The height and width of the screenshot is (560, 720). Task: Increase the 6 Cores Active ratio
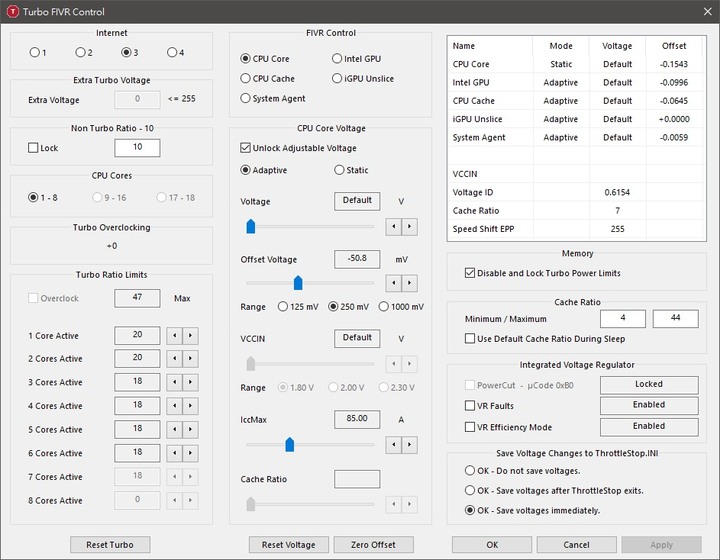[191, 453]
